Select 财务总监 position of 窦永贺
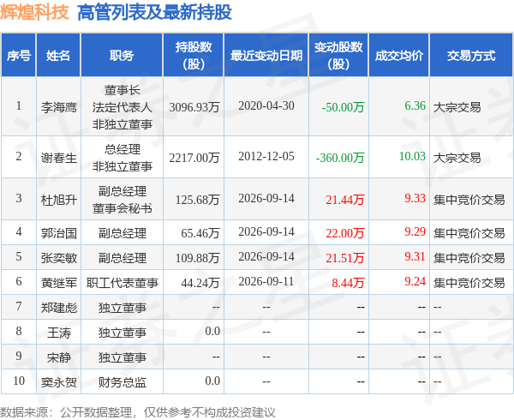Viewport: 514px width, 420px height. (x=123, y=382)
